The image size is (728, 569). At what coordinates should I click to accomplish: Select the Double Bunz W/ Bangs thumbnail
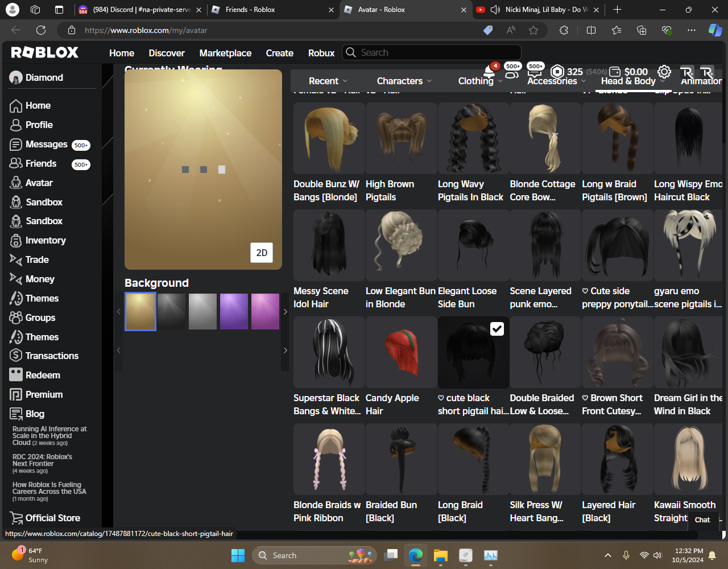click(x=329, y=138)
